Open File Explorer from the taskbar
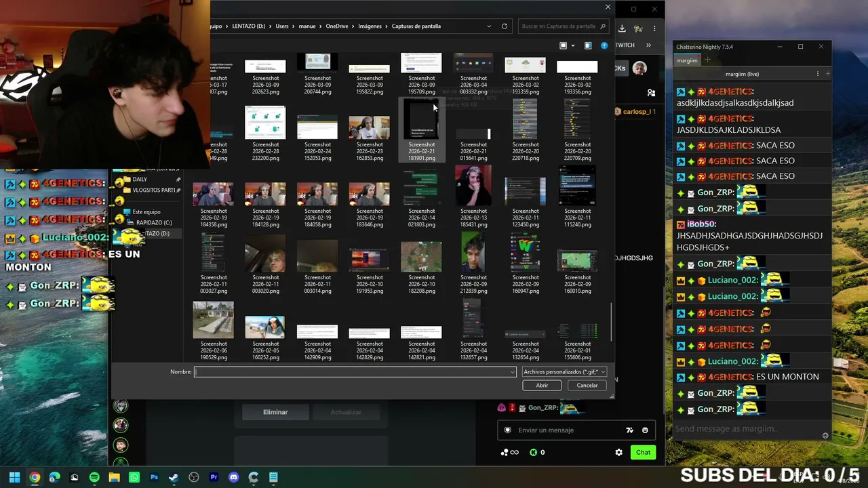This screenshot has height=488, width=868. click(114, 477)
